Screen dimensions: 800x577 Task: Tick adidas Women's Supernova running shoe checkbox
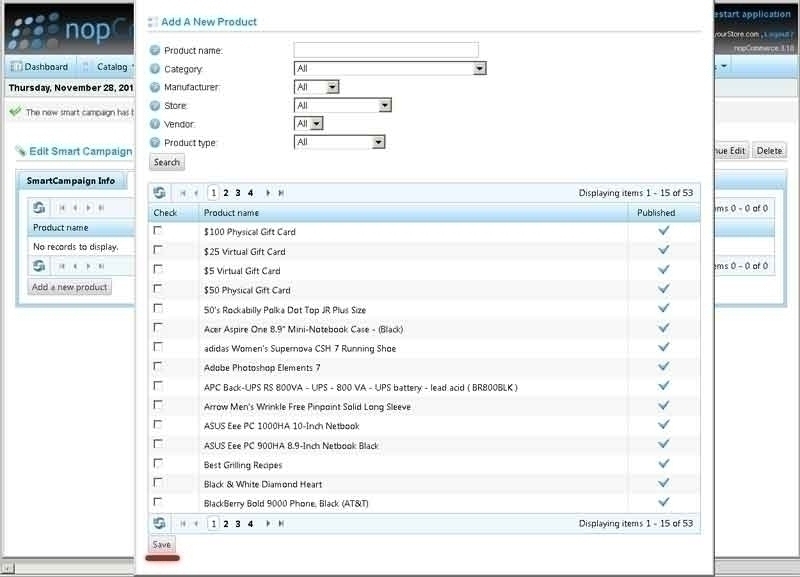(x=158, y=347)
